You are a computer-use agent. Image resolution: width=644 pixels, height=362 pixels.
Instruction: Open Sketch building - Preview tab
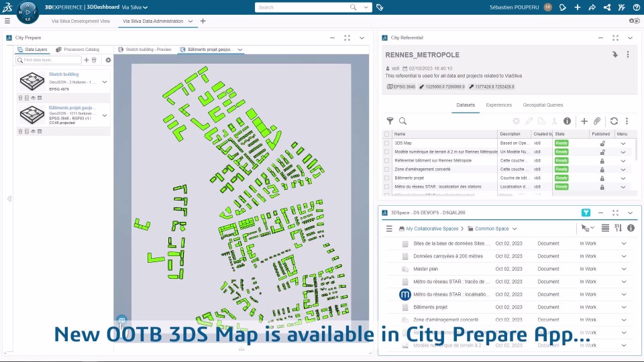pyautogui.click(x=145, y=50)
